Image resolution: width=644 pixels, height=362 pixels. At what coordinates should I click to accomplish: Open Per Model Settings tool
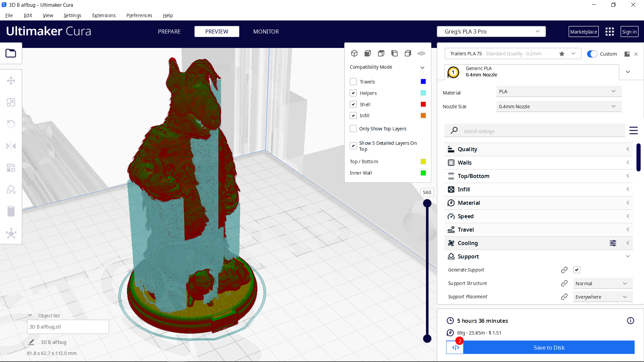click(11, 168)
